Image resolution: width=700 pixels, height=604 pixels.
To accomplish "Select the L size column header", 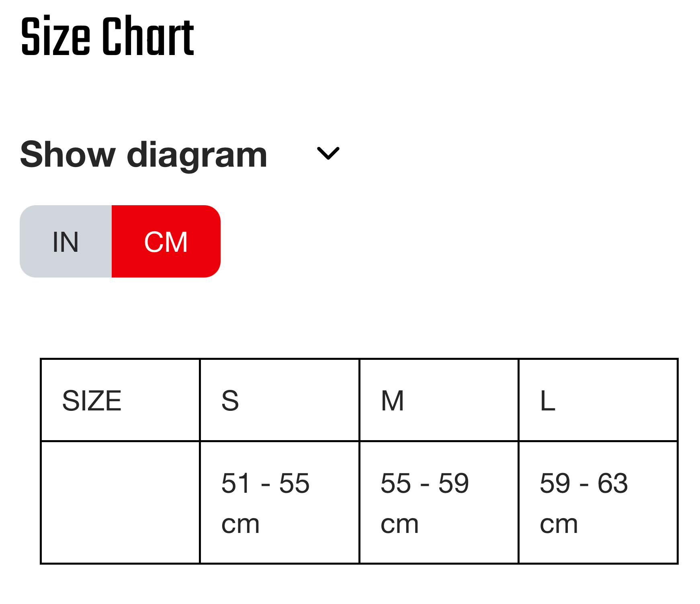I will (548, 401).
